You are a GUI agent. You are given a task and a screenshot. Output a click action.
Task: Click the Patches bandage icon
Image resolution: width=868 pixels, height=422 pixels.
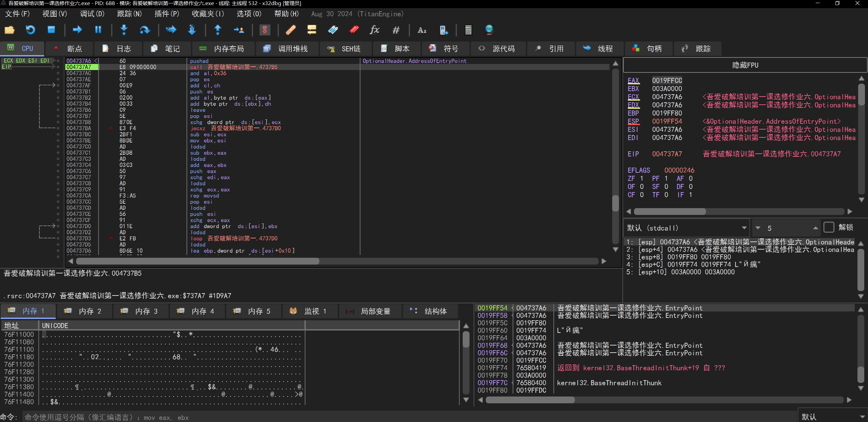pyautogui.click(x=290, y=30)
